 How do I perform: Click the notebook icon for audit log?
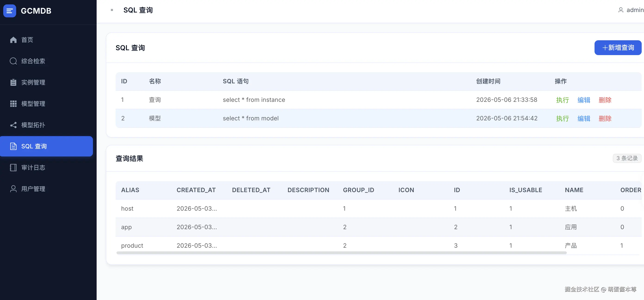coord(13,168)
